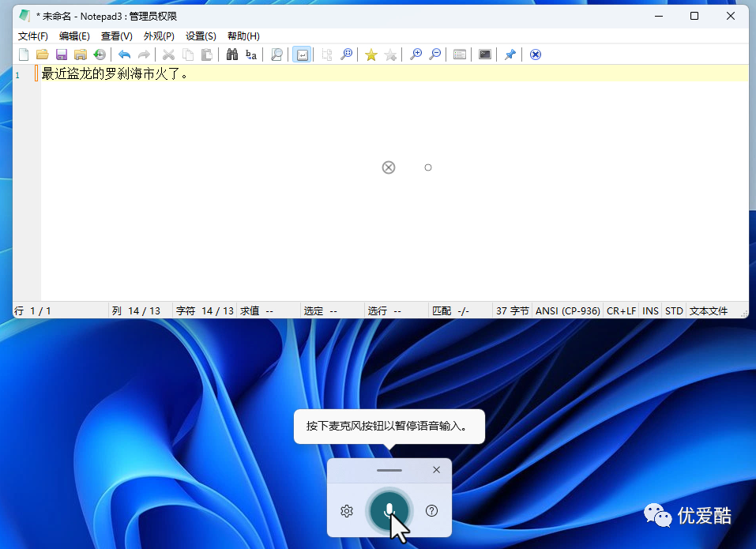Click the 匹配 -/- status field
This screenshot has width=756, height=549.
461,311
